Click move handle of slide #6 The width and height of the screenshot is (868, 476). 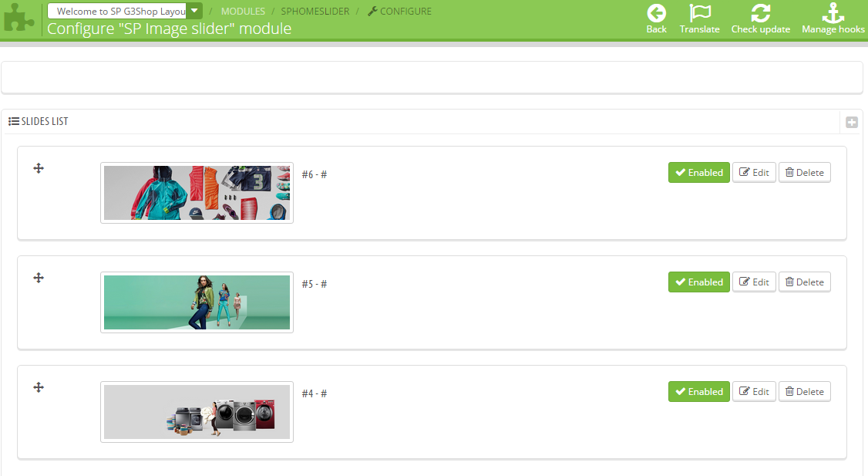pyautogui.click(x=39, y=168)
